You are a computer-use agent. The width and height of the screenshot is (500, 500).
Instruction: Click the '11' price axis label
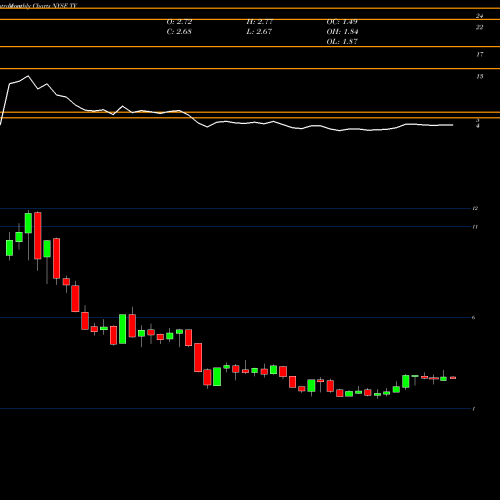point(475,227)
